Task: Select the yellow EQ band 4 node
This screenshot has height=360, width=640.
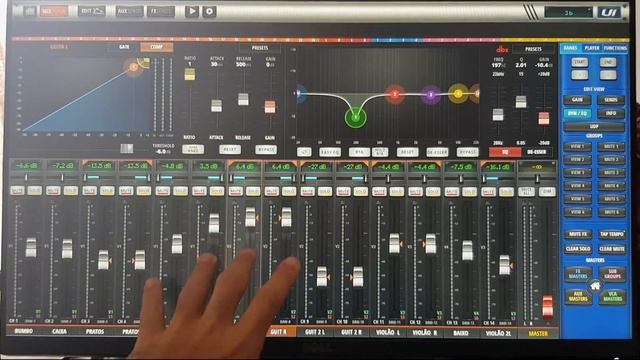Action: click(458, 94)
